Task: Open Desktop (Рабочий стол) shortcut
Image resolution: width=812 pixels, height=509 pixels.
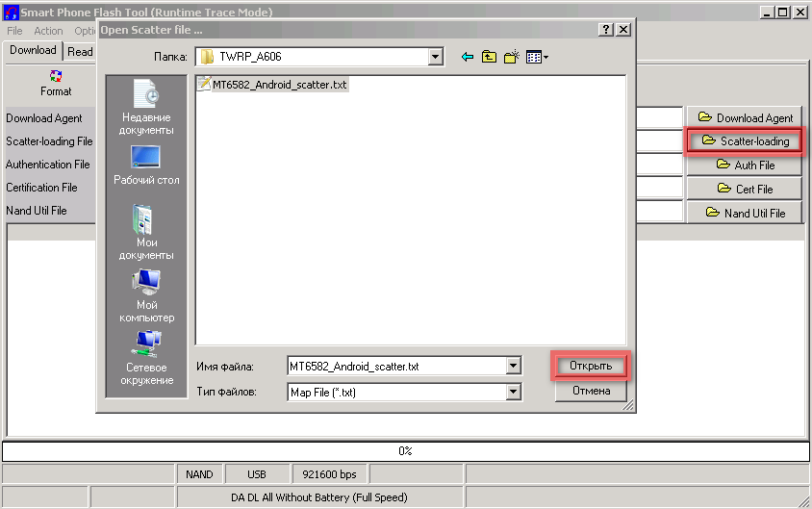Action: [x=146, y=165]
